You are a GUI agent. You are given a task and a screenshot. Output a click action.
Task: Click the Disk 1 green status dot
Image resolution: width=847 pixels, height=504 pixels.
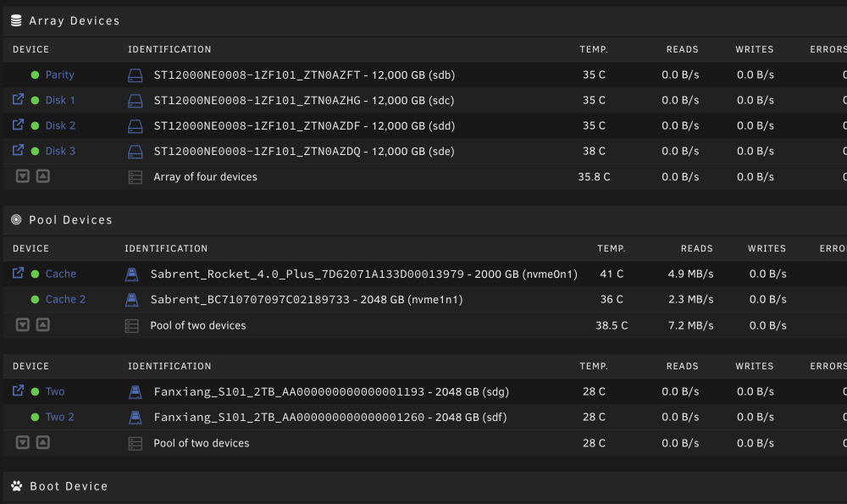point(35,101)
